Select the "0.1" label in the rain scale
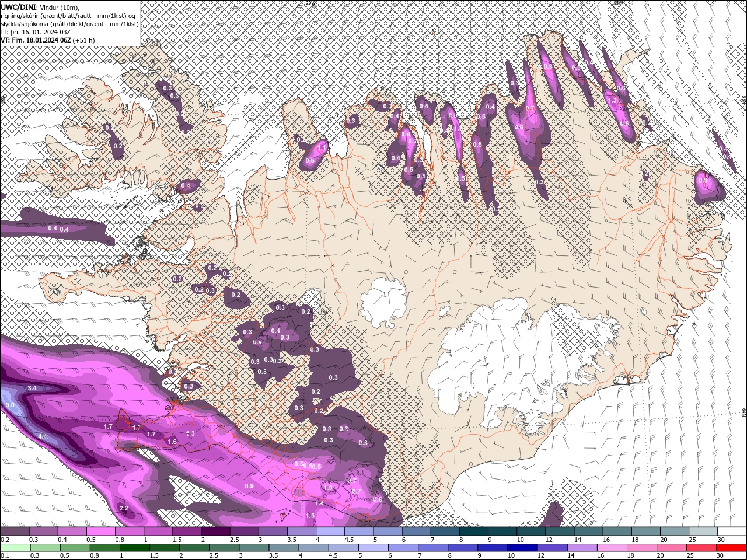This screenshot has width=747, height=560. (5, 556)
